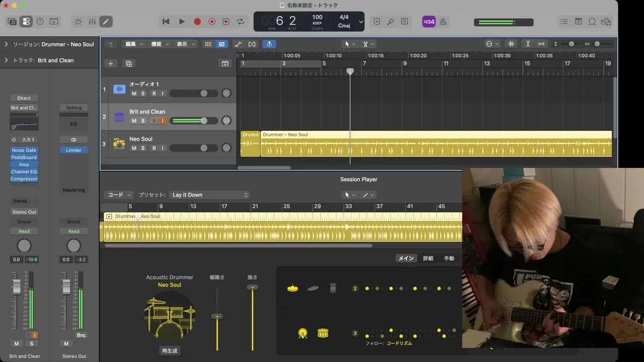Show the toolbar tray icon

54,22
